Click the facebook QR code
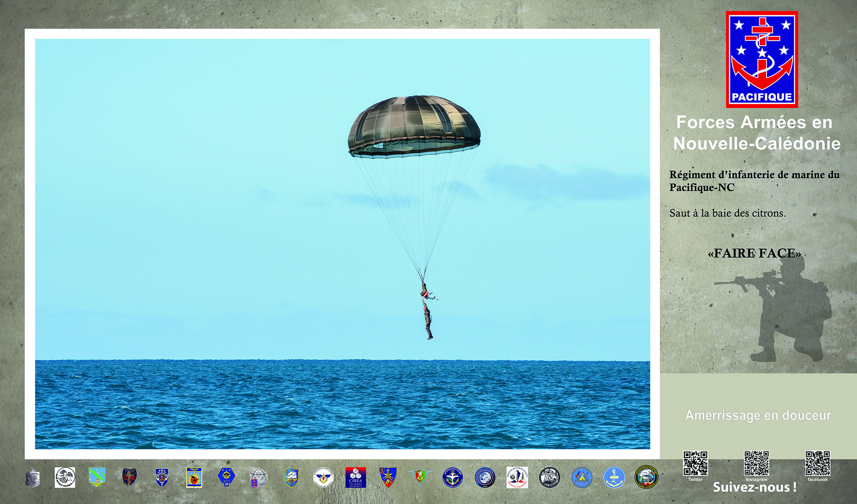Screen dimensions: 857x504 (817, 463)
